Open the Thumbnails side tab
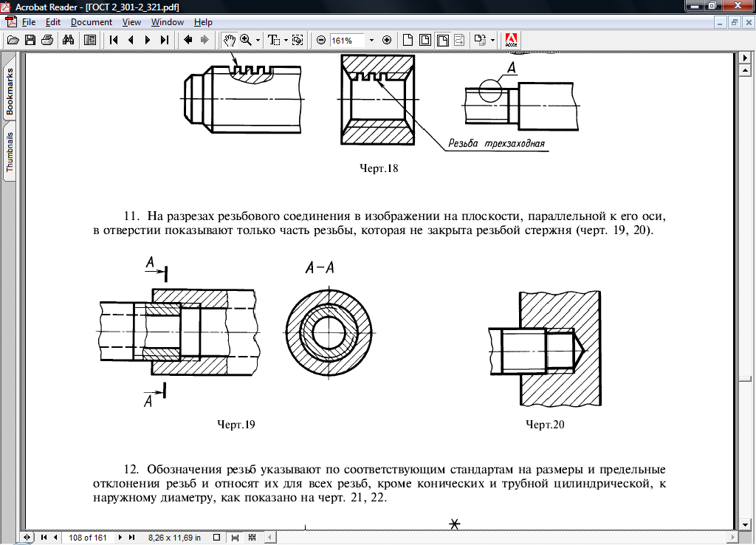 pos(10,152)
